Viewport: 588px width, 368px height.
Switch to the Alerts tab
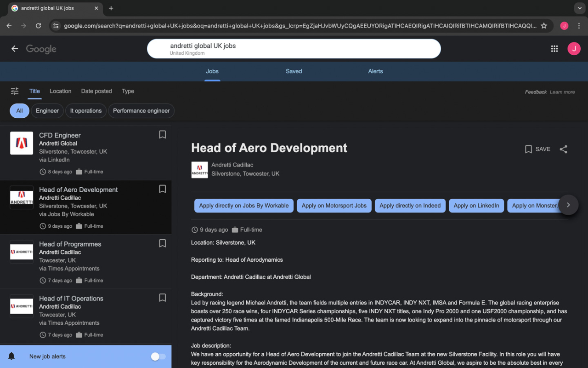coord(375,71)
